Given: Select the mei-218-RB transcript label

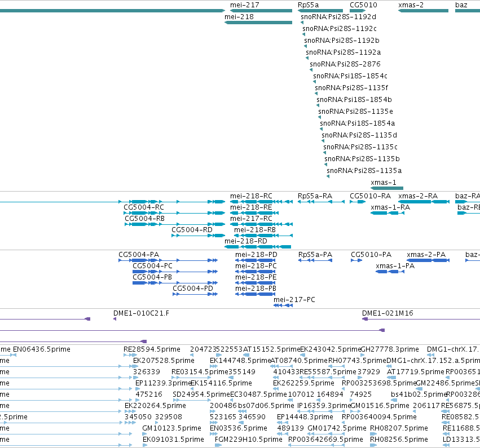Looking at the screenshot, I should [255, 230].
